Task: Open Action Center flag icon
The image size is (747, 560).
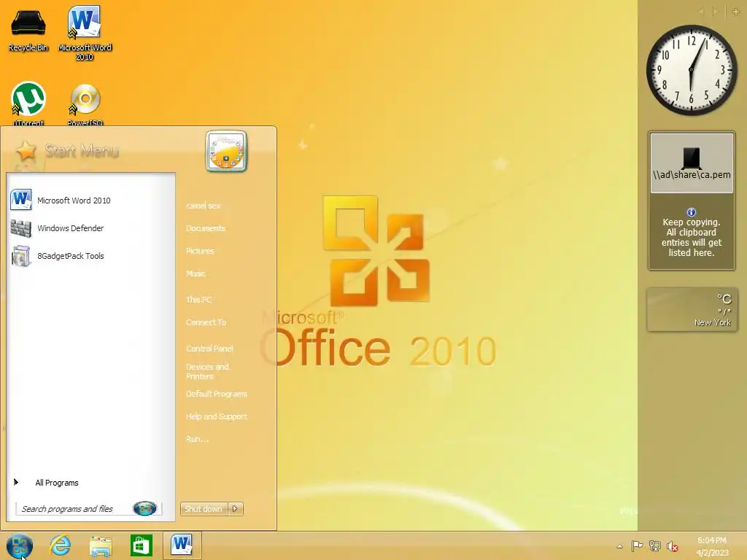Action: [637, 546]
